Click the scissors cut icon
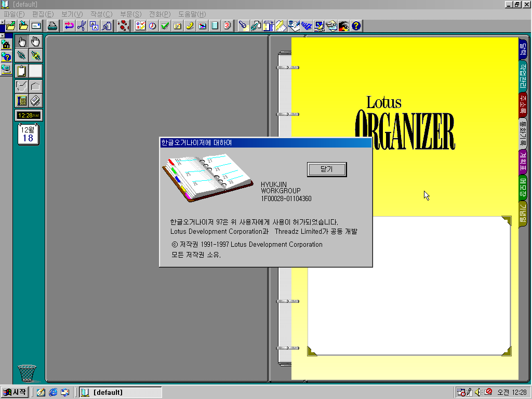The width and height of the screenshot is (532, 399). tap(82, 26)
